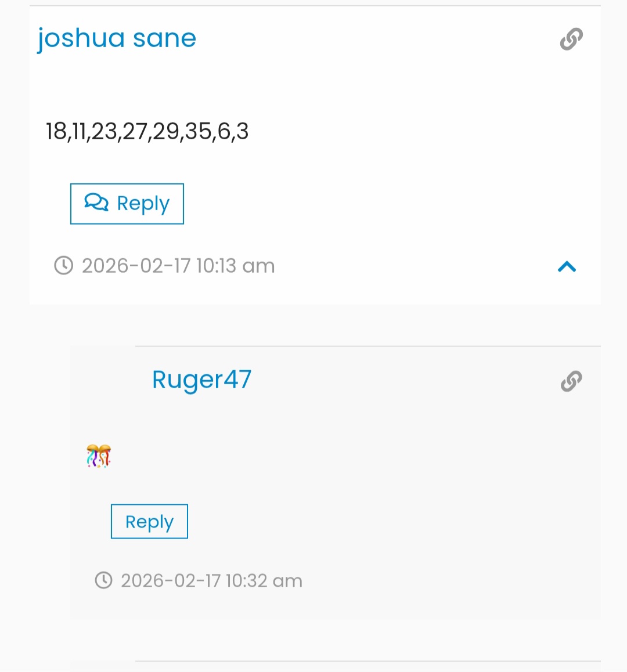Click speech bubbles icon in joshua sane's Reply
The width and height of the screenshot is (627, 672).
tap(96, 203)
